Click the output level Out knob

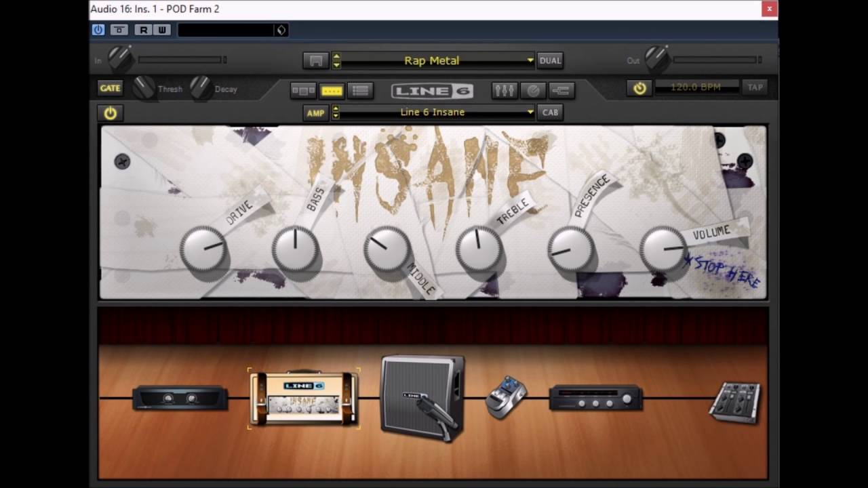click(x=656, y=59)
